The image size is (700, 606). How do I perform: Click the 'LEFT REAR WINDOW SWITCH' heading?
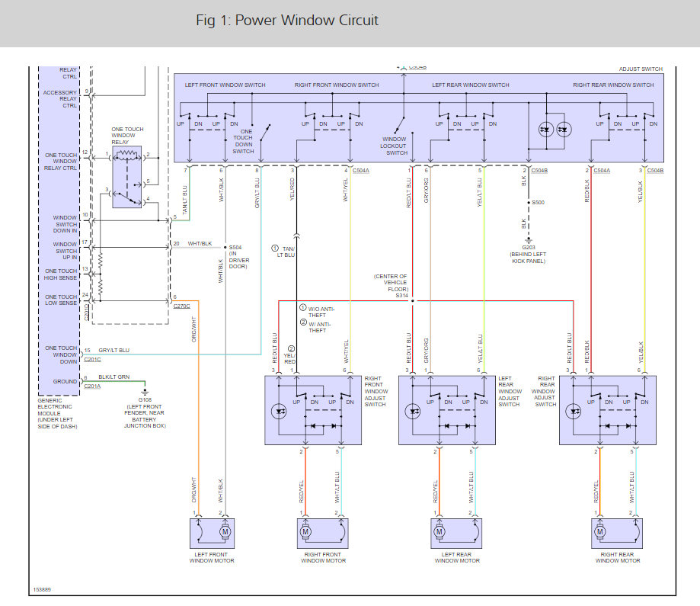(x=471, y=85)
